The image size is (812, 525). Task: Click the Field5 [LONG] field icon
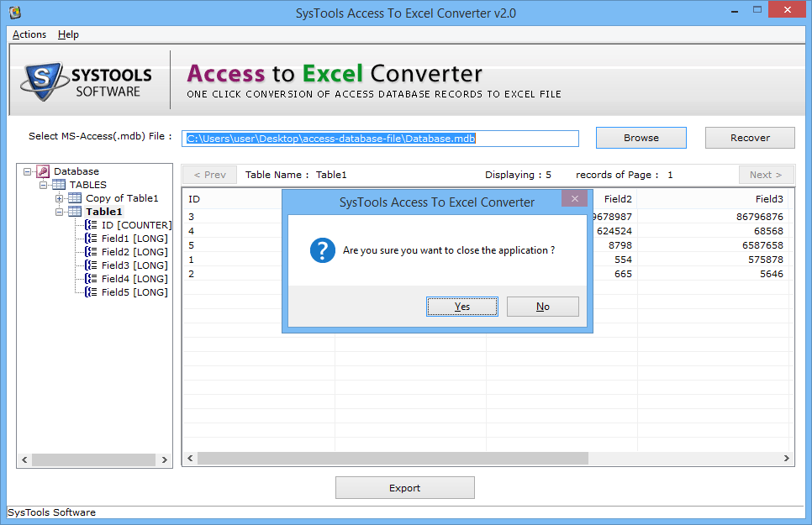click(91, 292)
